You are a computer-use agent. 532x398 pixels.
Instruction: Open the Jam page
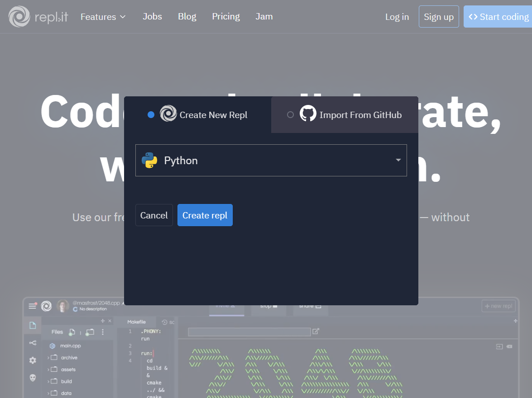pyautogui.click(x=264, y=17)
